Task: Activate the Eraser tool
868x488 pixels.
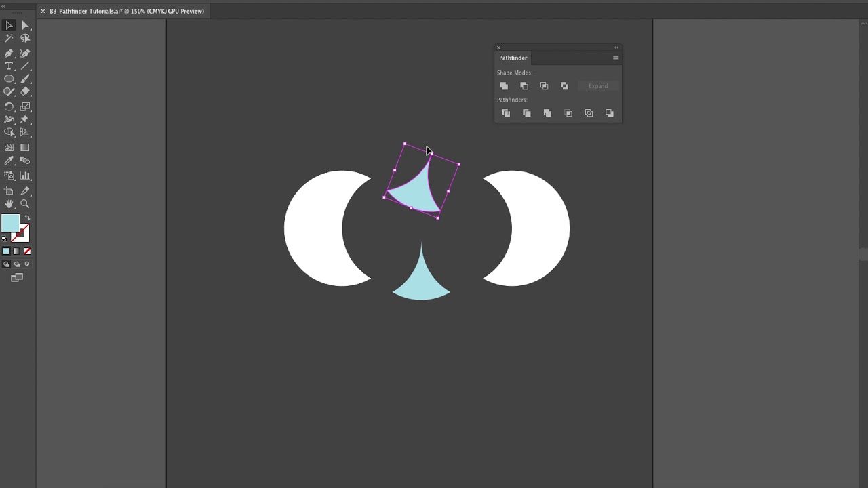Action: (x=25, y=91)
